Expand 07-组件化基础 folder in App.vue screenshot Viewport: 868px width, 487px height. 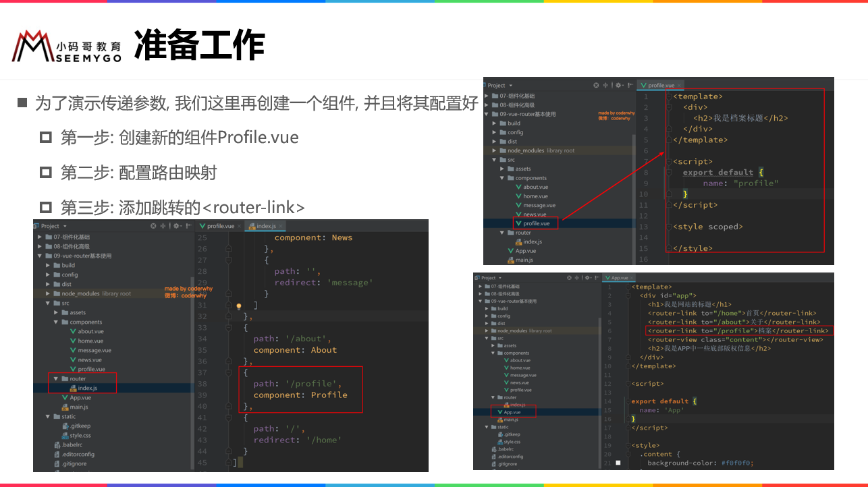tap(480, 286)
